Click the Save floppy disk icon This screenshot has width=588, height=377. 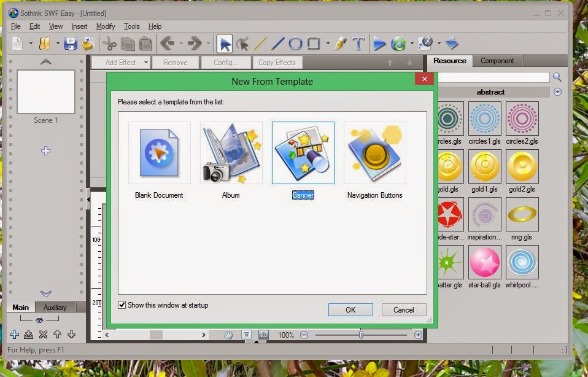pyautogui.click(x=71, y=44)
